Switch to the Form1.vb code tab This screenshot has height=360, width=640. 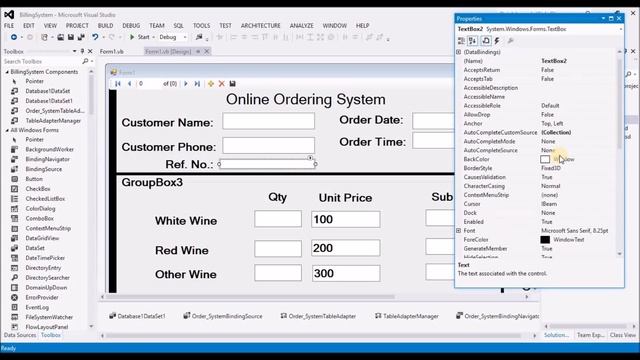click(111, 51)
